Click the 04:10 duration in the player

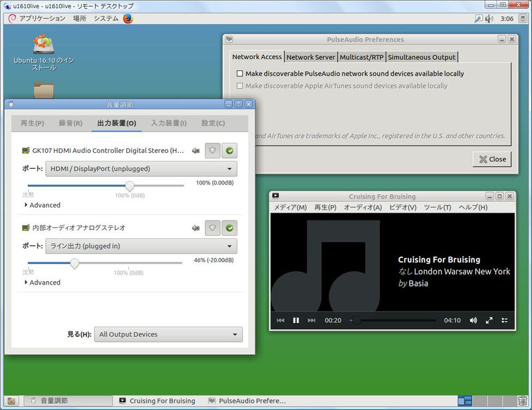coord(452,320)
